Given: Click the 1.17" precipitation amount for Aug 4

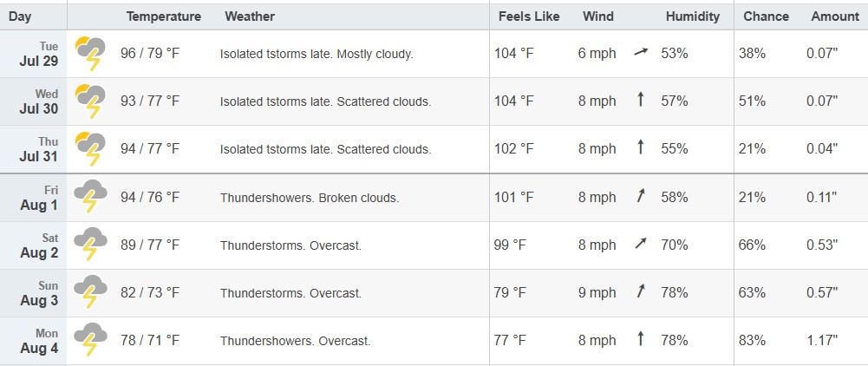Looking at the screenshot, I should pyautogui.click(x=822, y=340).
